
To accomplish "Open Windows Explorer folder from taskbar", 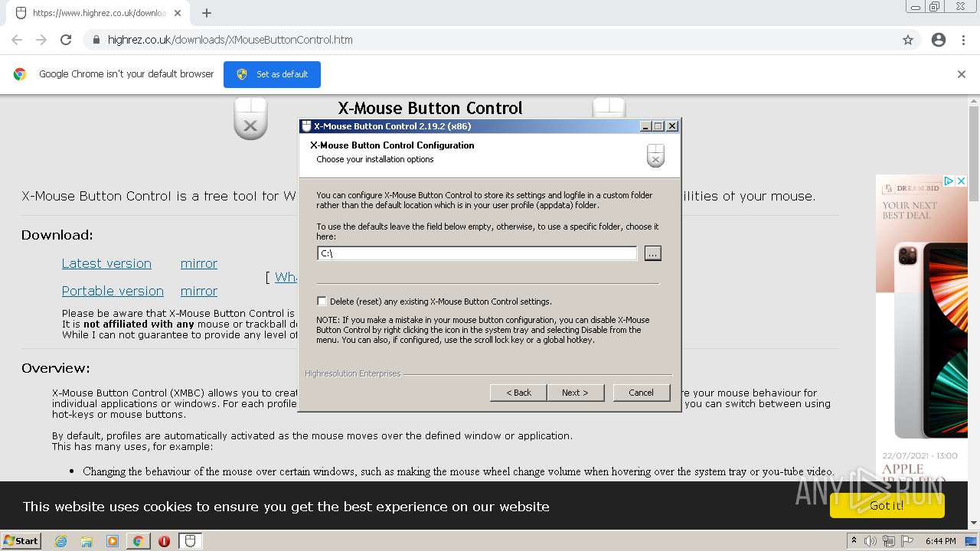I will pos(87,541).
